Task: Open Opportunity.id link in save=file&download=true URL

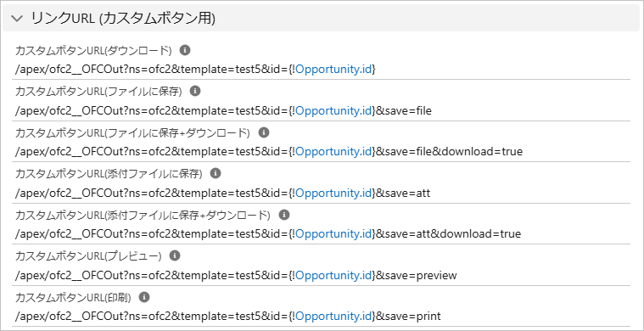Action: point(333,152)
